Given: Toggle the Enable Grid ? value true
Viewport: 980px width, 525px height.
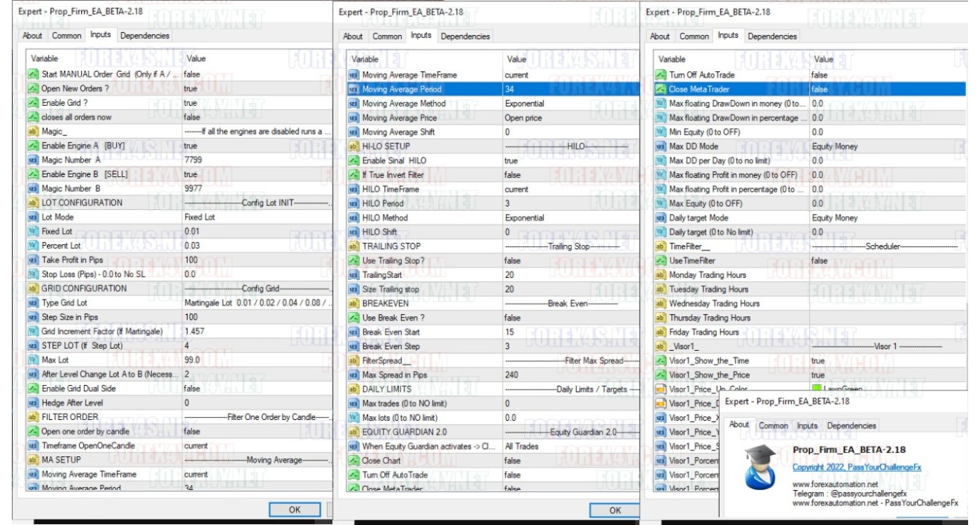Looking at the screenshot, I should click(x=190, y=103).
